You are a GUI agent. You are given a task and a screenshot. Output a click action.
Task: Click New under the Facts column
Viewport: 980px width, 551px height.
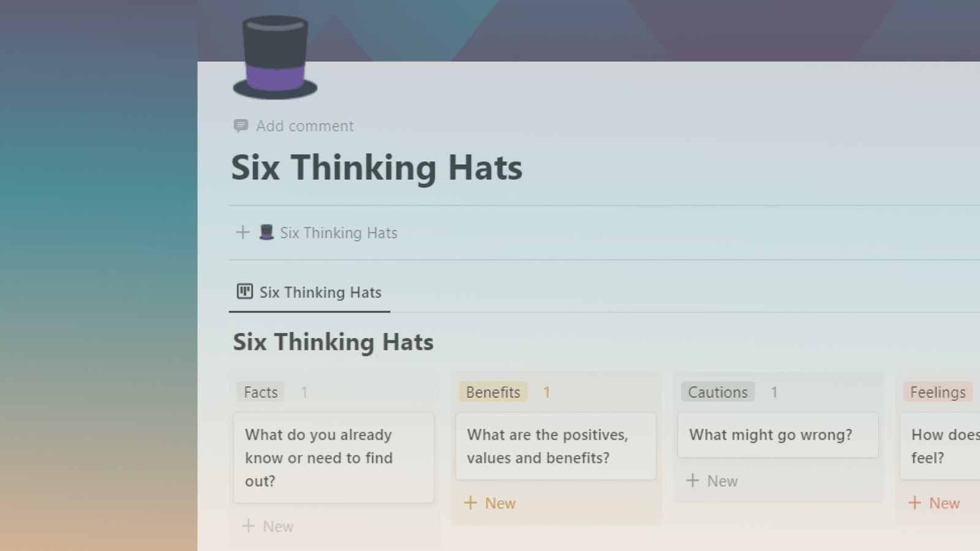point(279,526)
